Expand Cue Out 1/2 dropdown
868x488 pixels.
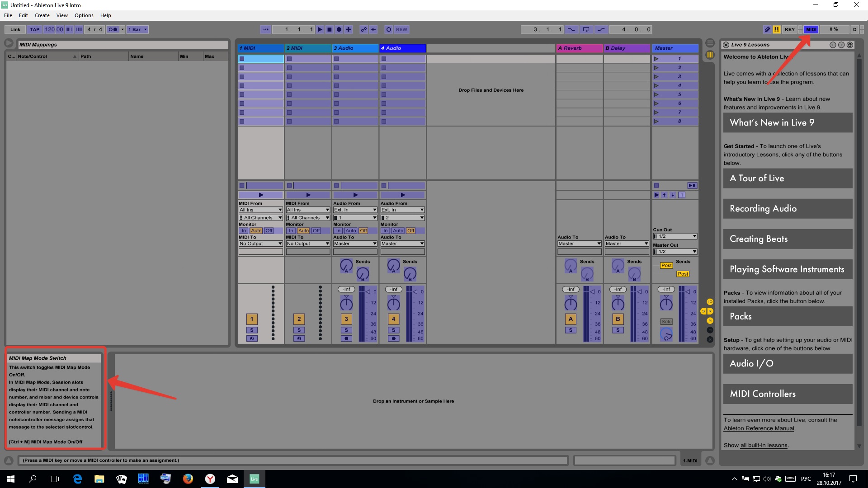pos(675,236)
